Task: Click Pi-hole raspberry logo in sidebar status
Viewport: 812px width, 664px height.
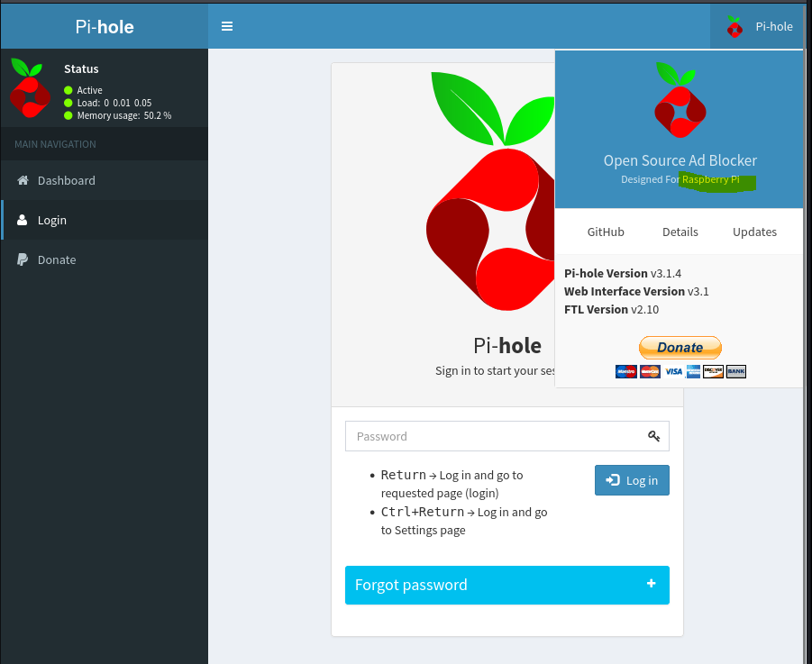Action: pos(30,88)
